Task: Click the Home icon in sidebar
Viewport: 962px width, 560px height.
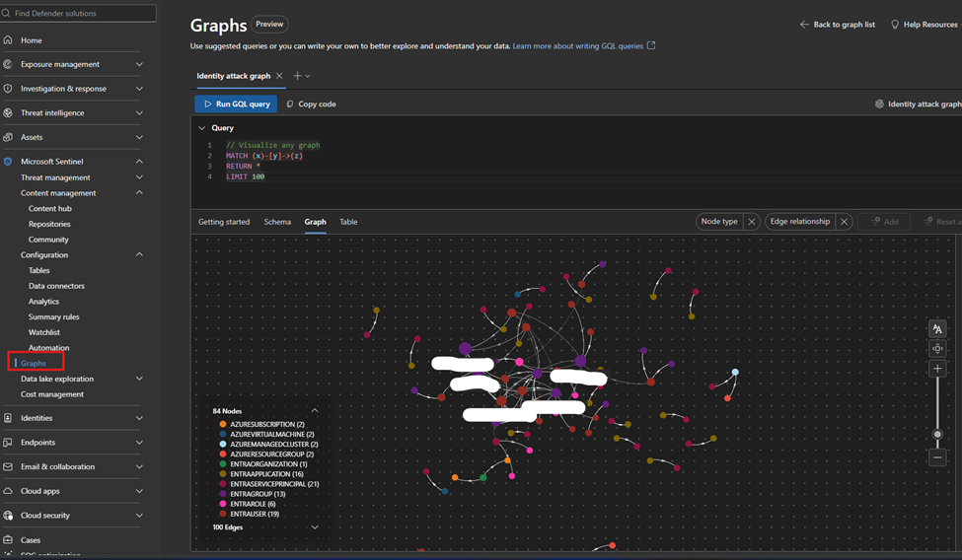Action: (8, 39)
